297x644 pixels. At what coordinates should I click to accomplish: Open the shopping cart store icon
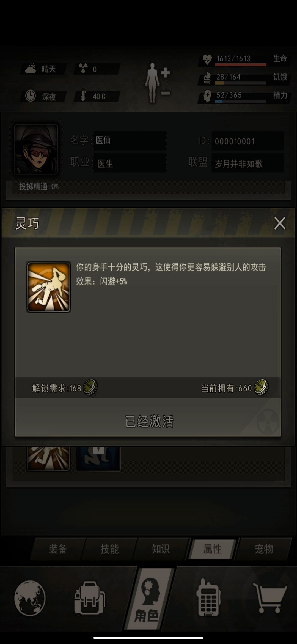pyautogui.click(x=270, y=598)
